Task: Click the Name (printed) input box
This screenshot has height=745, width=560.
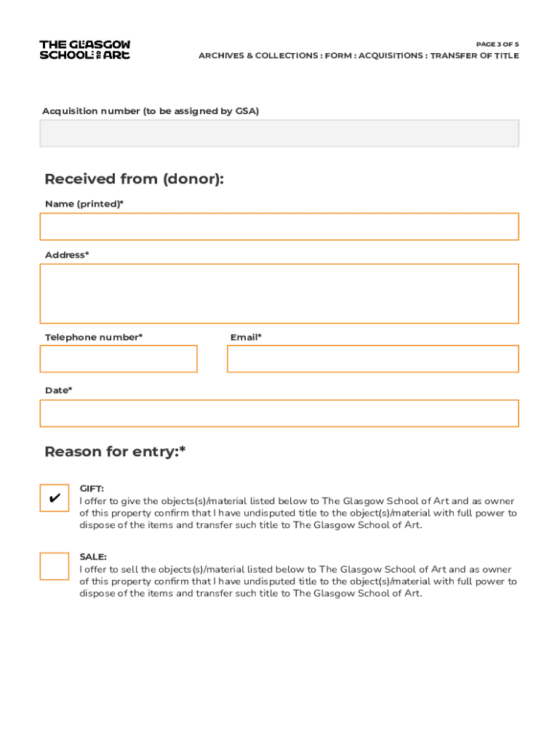Action: coord(279,227)
